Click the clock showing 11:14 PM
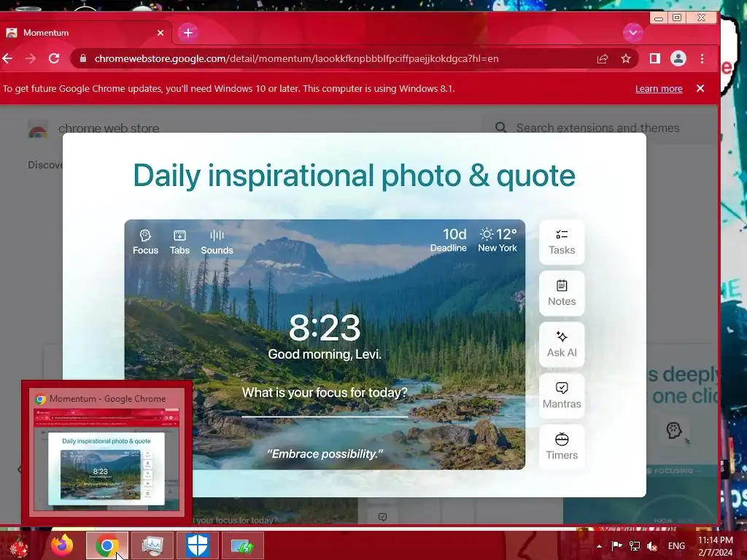Image resolution: width=747 pixels, height=560 pixels. click(x=716, y=546)
